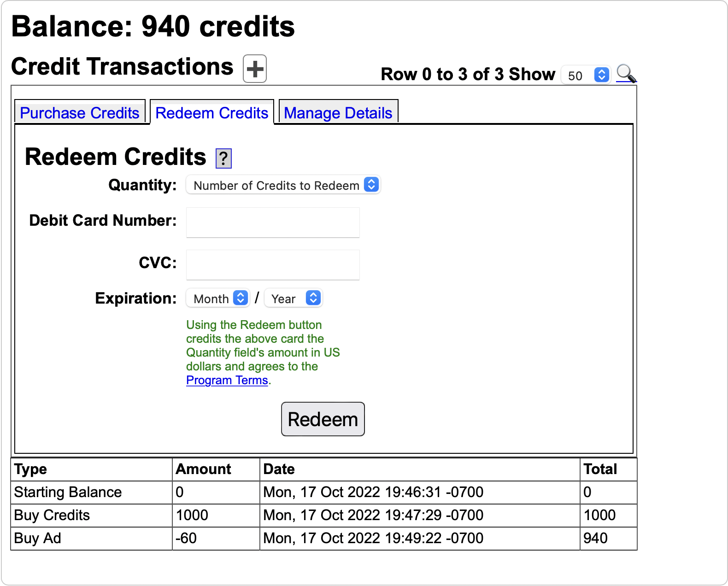Click the 1000 amount cell of Buy Credits

click(216, 516)
